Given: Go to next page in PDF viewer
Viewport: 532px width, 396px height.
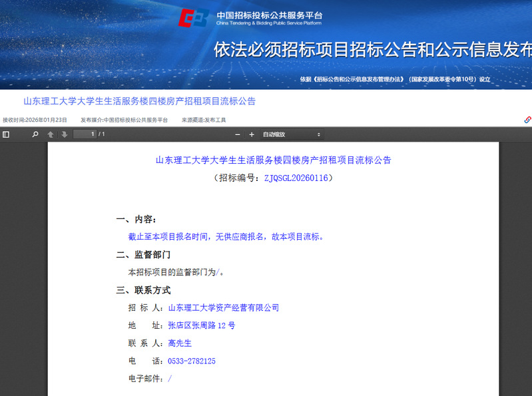Looking at the screenshot, I should (65, 134).
